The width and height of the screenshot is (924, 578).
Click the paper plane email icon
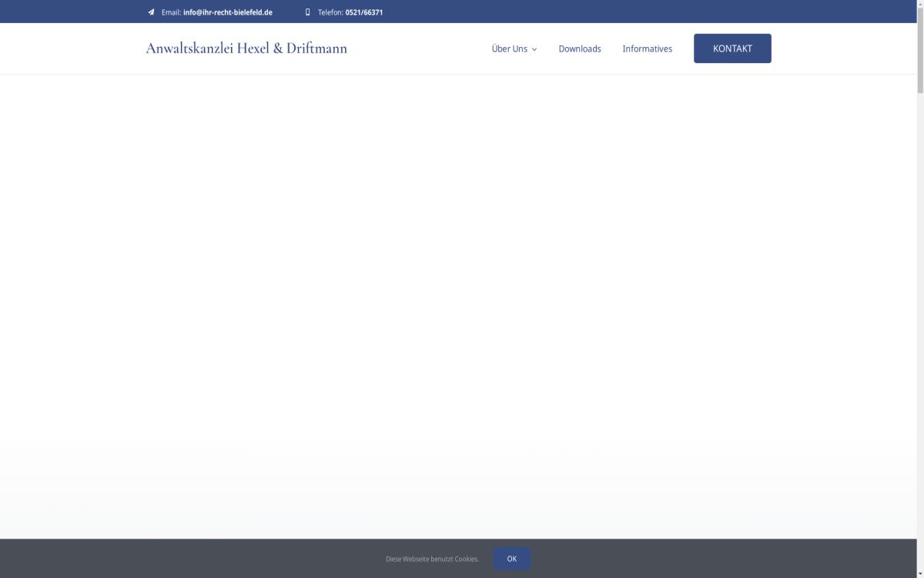point(151,12)
